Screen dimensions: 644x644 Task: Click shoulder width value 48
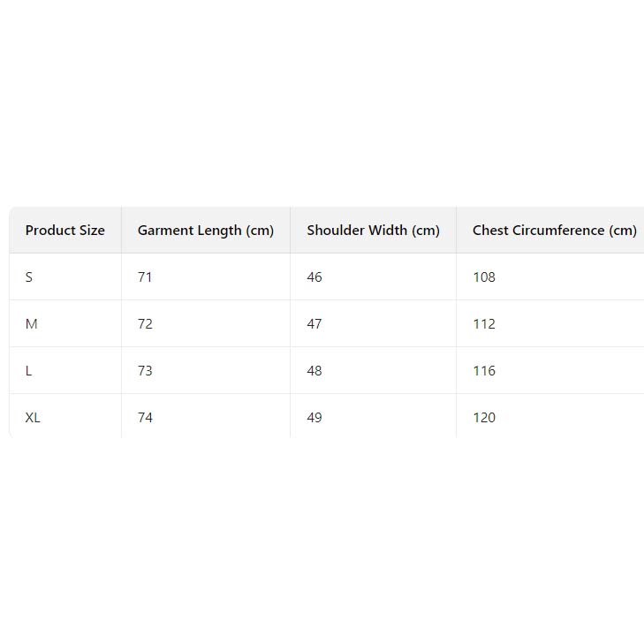pos(314,371)
